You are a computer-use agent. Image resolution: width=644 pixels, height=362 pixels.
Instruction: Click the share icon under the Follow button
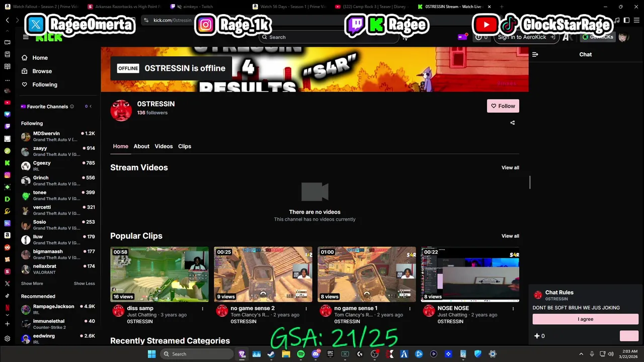tap(513, 123)
